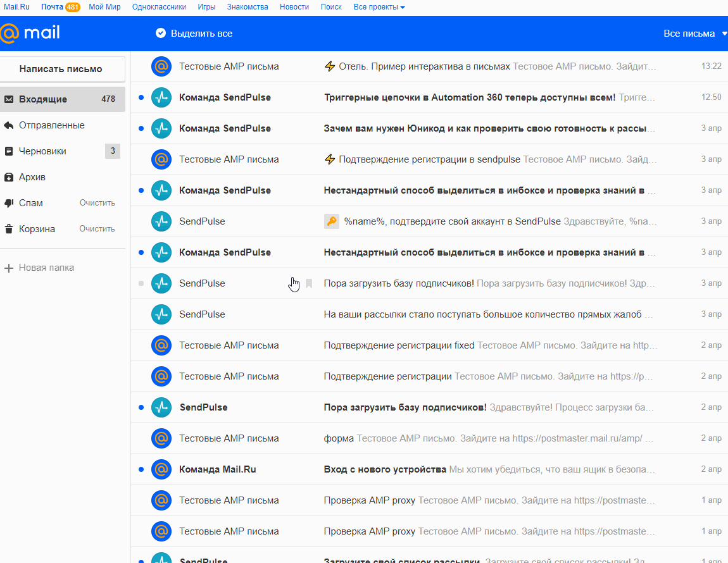Select avatar of Отель AMP email
The width and height of the screenshot is (728, 563).
pos(161,66)
